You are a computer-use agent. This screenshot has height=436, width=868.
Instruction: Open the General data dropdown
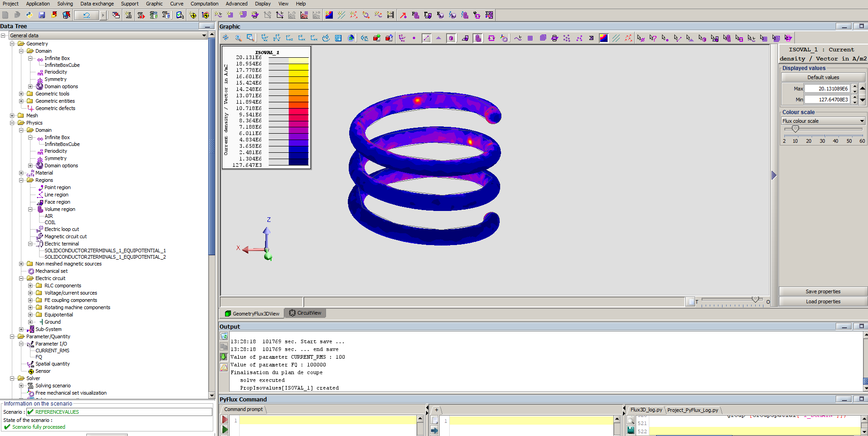coord(203,35)
